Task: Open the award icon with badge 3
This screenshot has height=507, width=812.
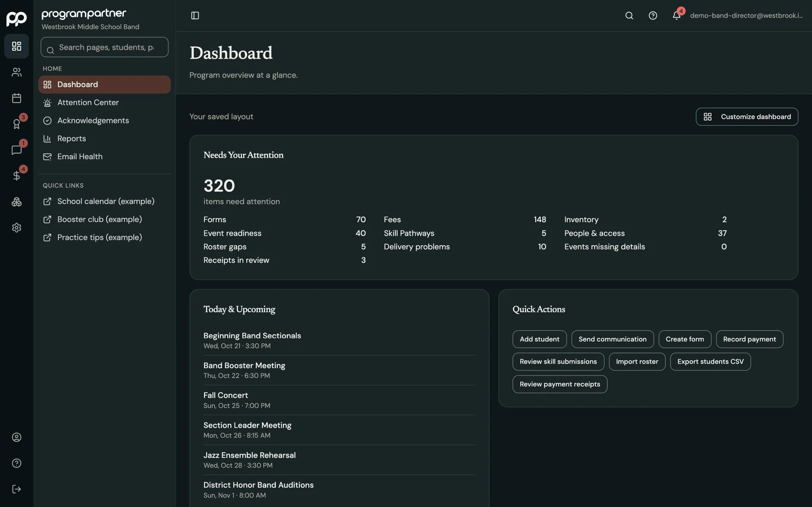Action: pos(16,124)
